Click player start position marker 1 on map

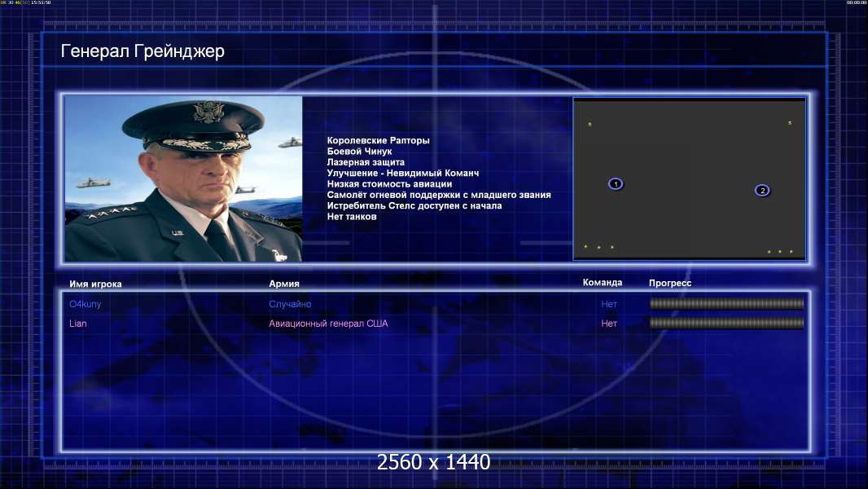[615, 184]
